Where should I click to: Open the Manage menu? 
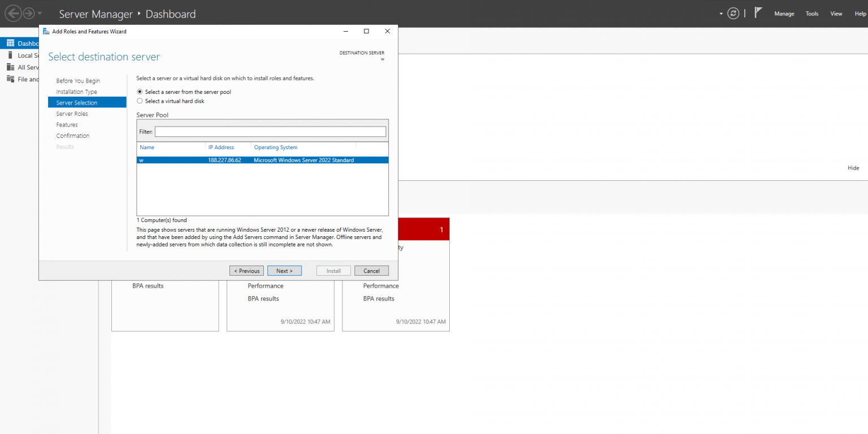pyautogui.click(x=784, y=13)
